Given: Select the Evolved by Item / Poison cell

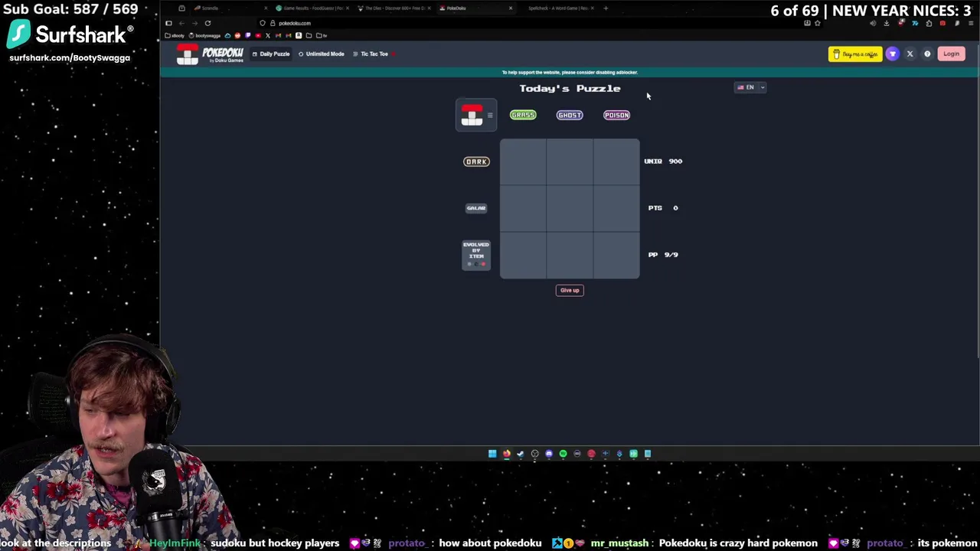Looking at the screenshot, I should pyautogui.click(x=616, y=255).
